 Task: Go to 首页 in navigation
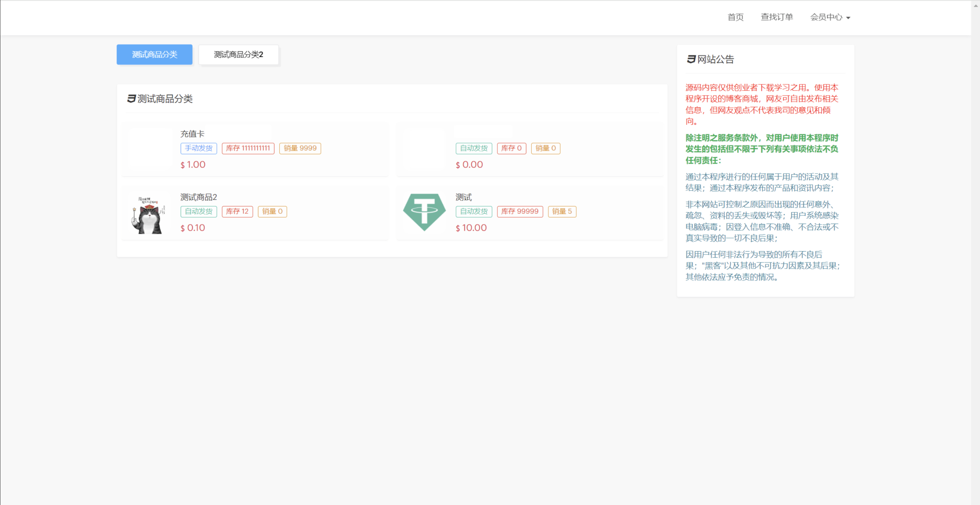[735, 17]
